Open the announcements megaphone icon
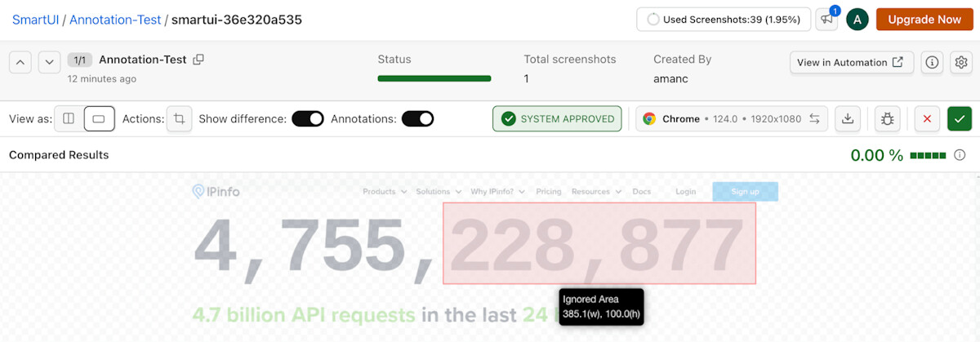Viewport: 980px width, 342px height. point(827,20)
